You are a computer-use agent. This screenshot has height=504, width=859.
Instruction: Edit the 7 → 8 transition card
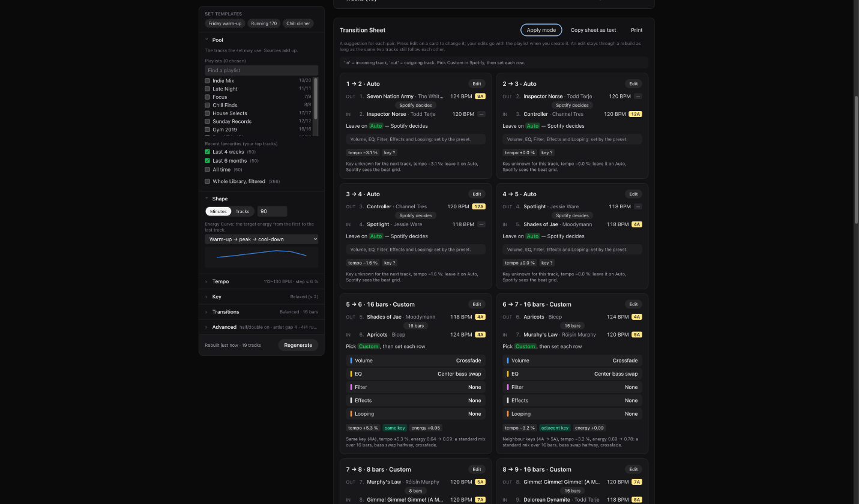(x=477, y=469)
